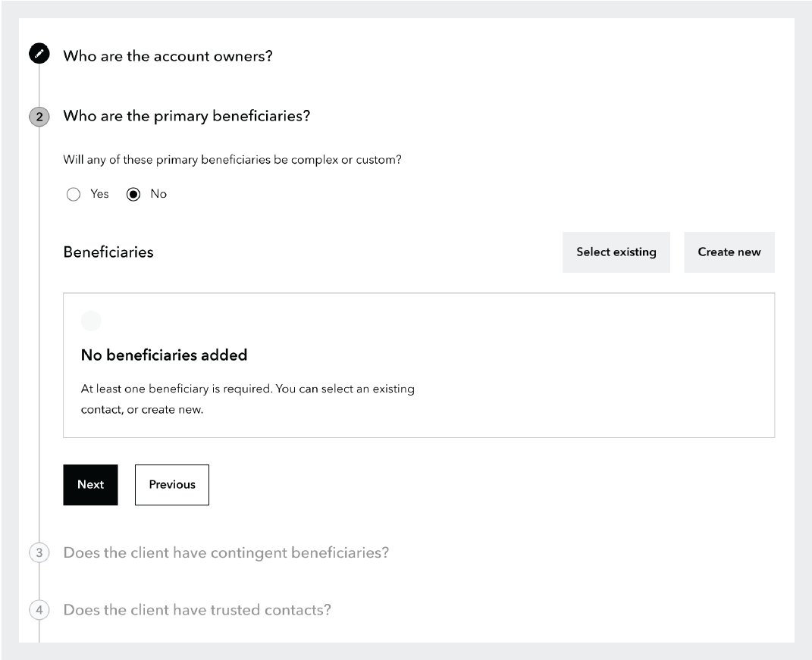Click the 'No beneficiaries added' heading
The image size is (812, 660).
pos(164,355)
